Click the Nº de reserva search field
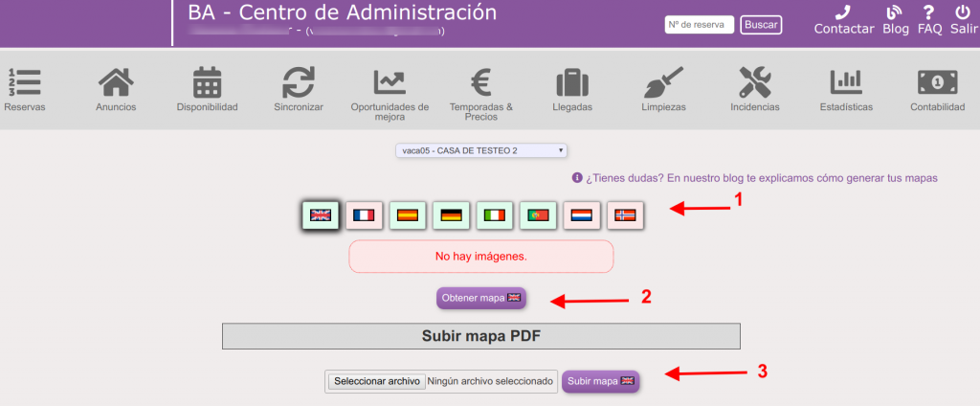 [700, 24]
